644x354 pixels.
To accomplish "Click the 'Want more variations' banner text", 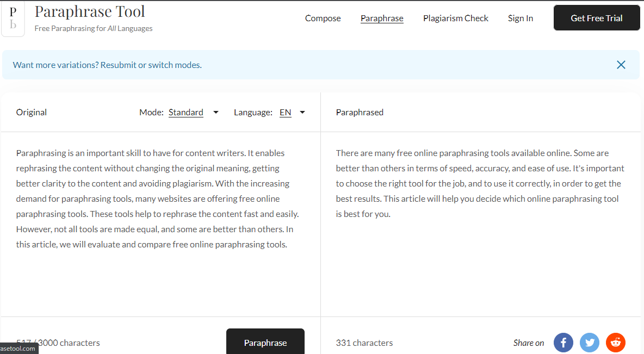I will [107, 65].
